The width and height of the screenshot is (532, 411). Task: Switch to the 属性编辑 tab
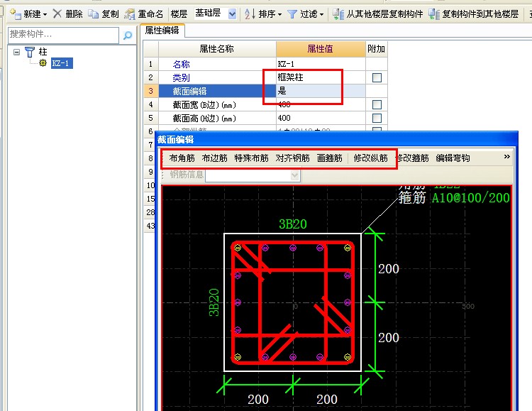pyautogui.click(x=162, y=31)
